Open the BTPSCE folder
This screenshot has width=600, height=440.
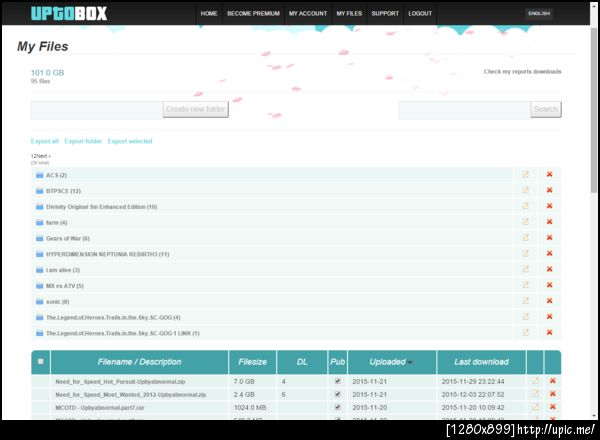click(63, 191)
